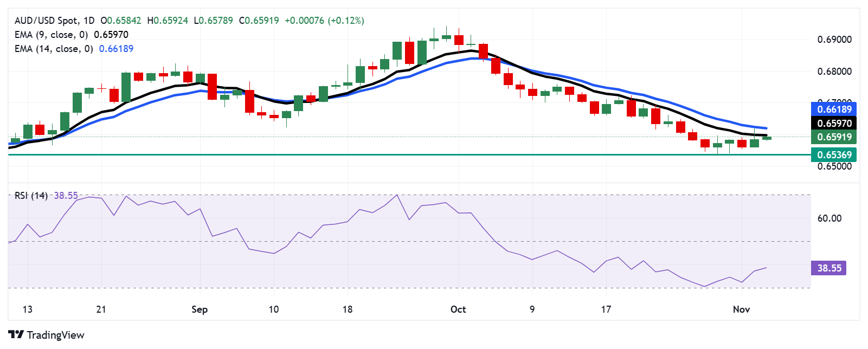Viewport: 868px width, 349px height.
Task: Click the green 0.65919 current price tag
Action: (834, 137)
